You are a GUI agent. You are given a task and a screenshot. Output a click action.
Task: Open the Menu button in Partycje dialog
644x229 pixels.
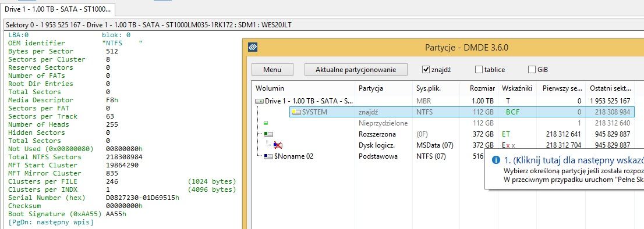tap(273, 70)
